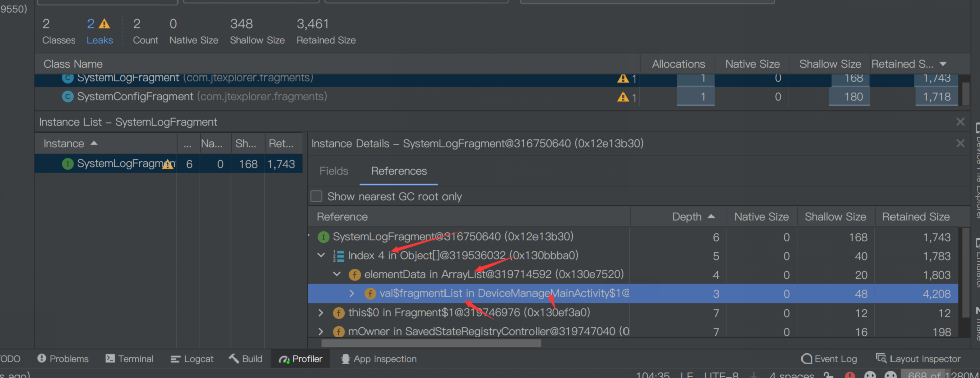
Task: Enable Show nearest GC root only
Action: [x=316, y=196]
